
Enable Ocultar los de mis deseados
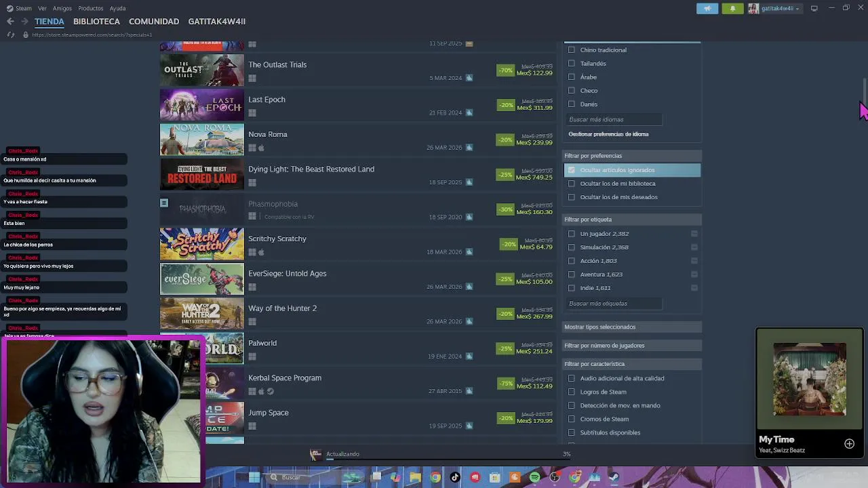point(572,197)
